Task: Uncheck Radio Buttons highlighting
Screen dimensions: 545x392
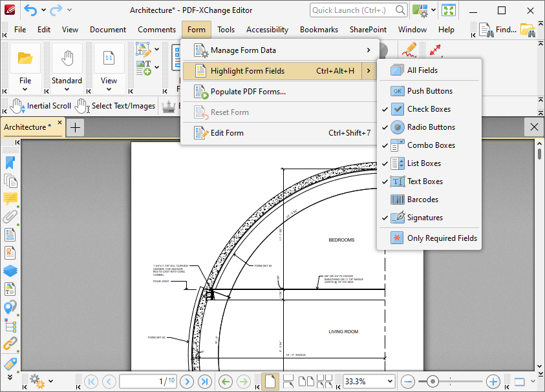Action: [x=429, y=127]
